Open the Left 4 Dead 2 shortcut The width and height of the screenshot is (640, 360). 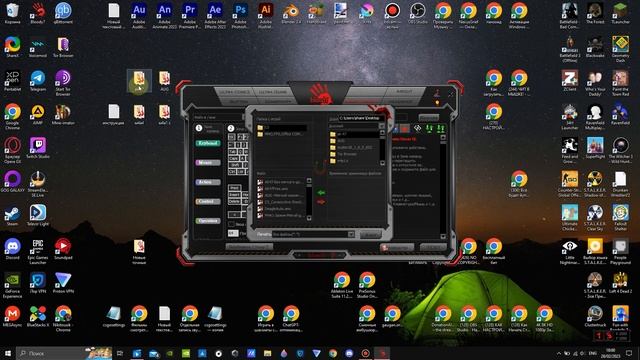click(620, 283)
